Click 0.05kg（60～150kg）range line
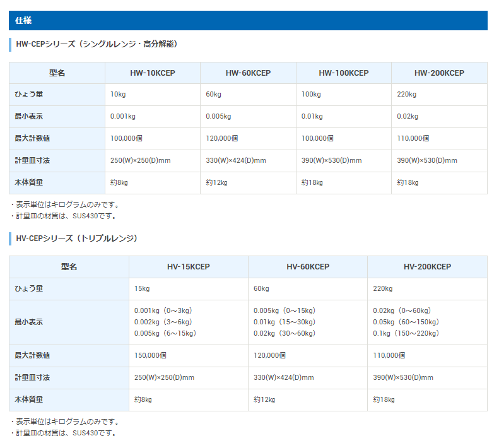 pos(406,322)
